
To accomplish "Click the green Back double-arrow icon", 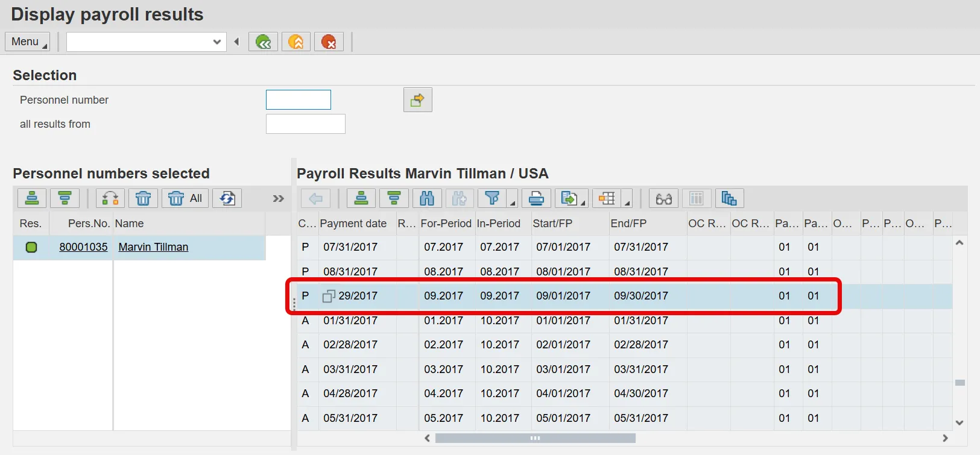I will point(263,42).
